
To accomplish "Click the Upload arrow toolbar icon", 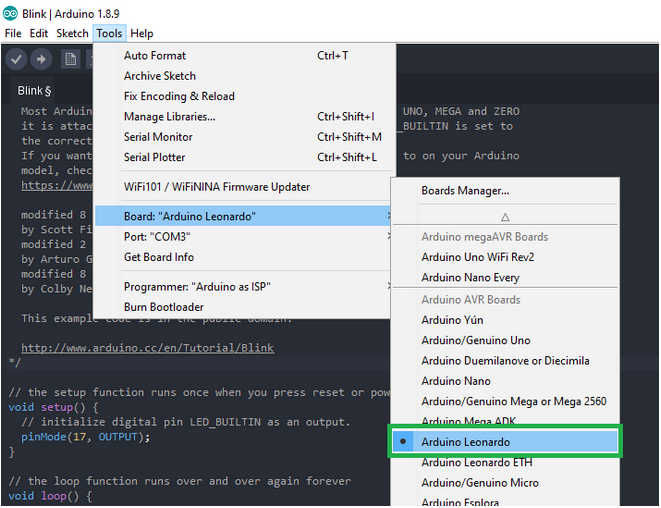I will 41,59.
